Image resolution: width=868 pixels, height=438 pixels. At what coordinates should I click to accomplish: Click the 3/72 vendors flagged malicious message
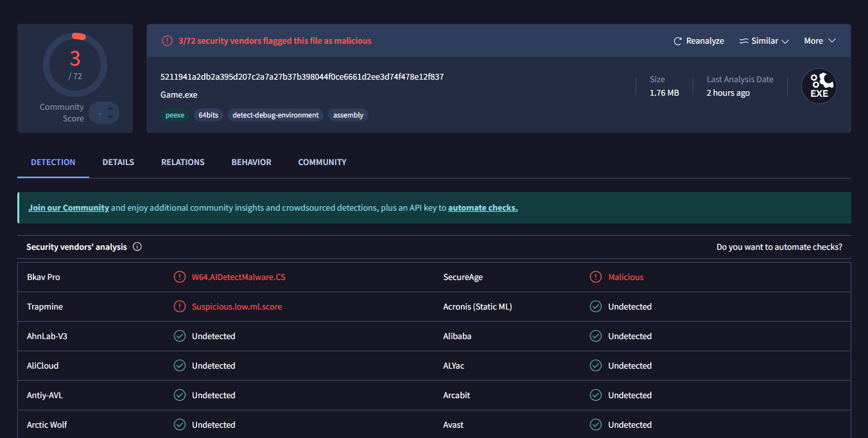click(x=275, y=41)
